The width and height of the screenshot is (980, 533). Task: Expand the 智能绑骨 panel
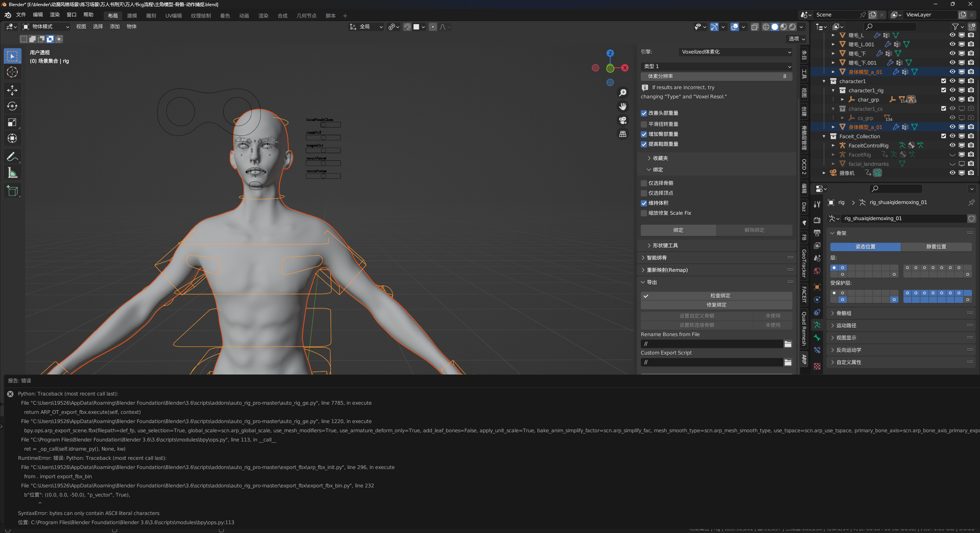(656, 258)
